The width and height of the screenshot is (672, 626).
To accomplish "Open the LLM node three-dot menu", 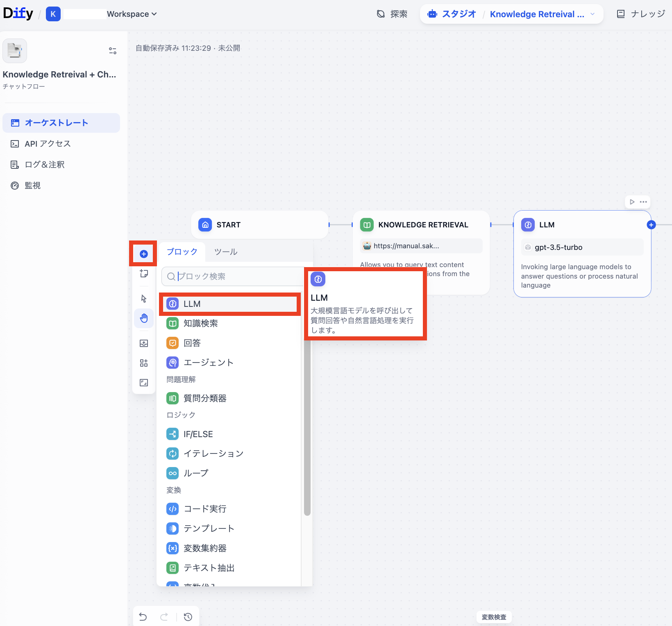I will (643, 202).
